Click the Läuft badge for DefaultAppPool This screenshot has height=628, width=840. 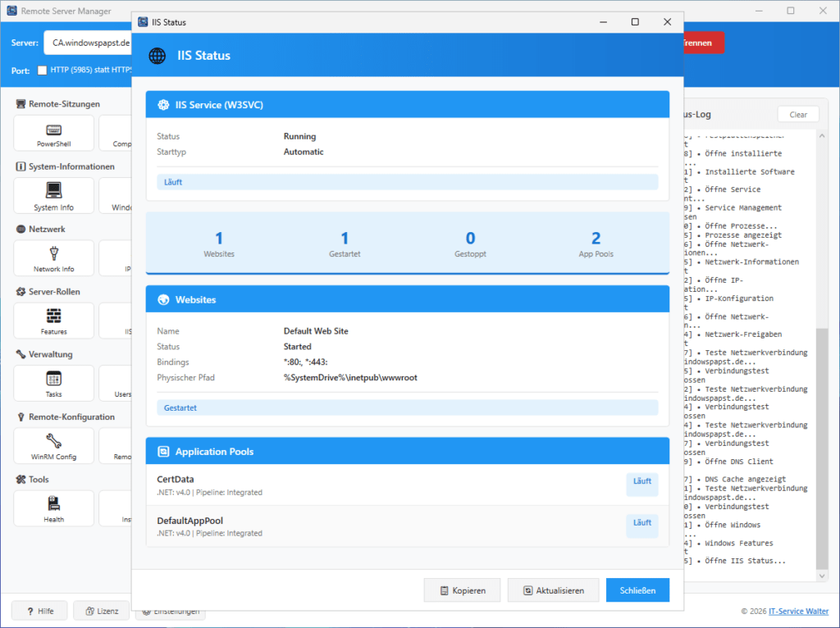pos(641,525)
